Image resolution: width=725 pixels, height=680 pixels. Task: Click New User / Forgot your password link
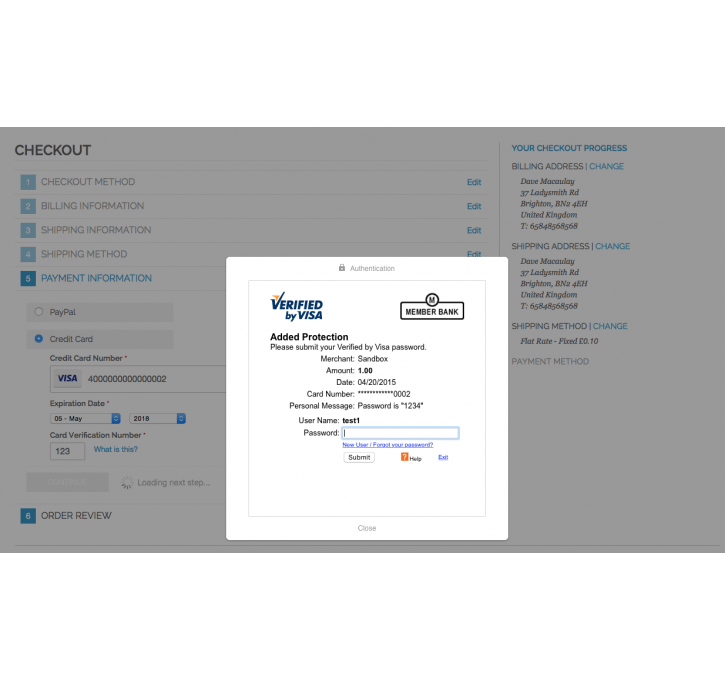pos(387,445)
